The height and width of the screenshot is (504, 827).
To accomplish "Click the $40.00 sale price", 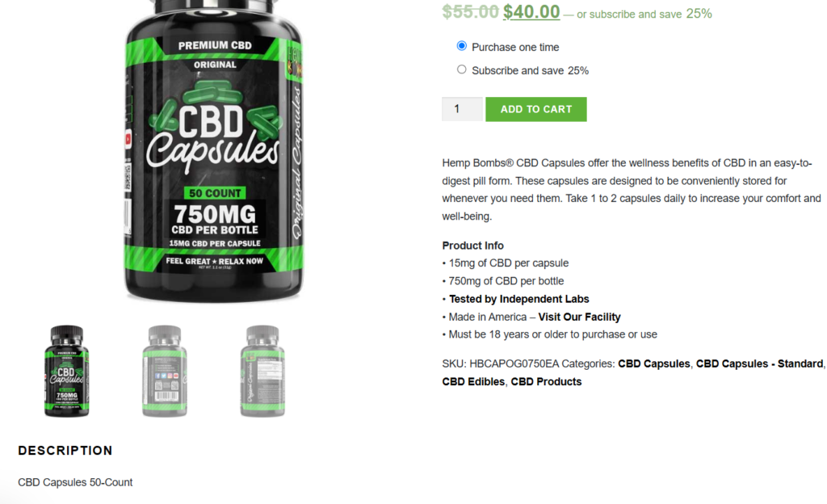I will point(531,11).
